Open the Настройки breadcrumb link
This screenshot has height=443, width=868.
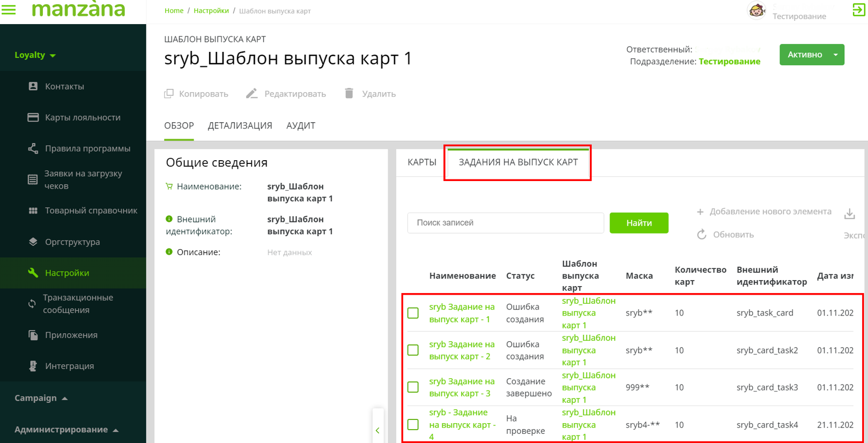(211, 11)
